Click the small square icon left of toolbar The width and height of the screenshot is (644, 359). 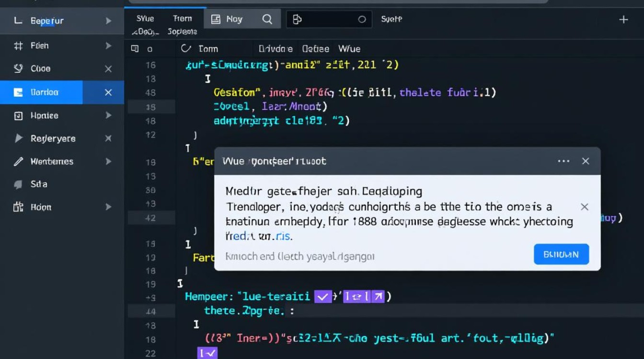tap(135, 48)
